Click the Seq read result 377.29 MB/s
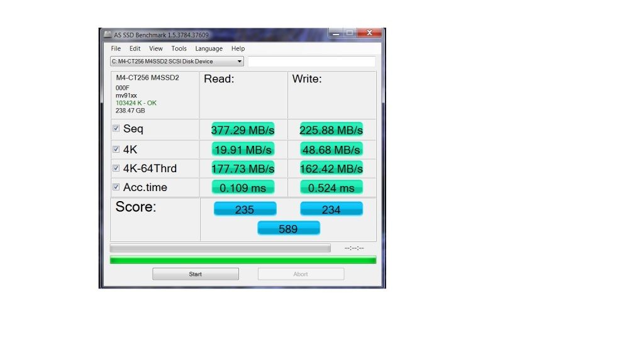This screenshot has width=644, height=362. tap(243, 129)
